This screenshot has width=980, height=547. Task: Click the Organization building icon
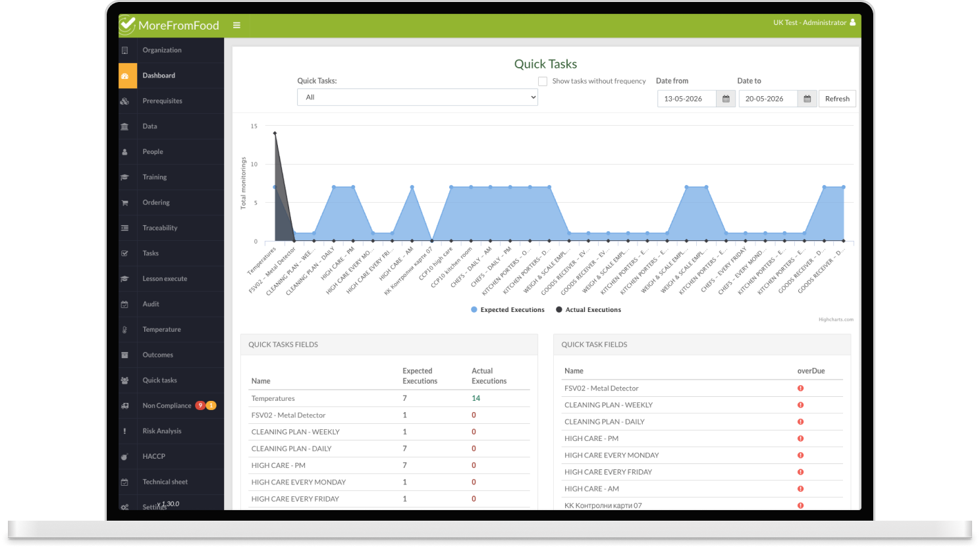click(x=124, y=50)
